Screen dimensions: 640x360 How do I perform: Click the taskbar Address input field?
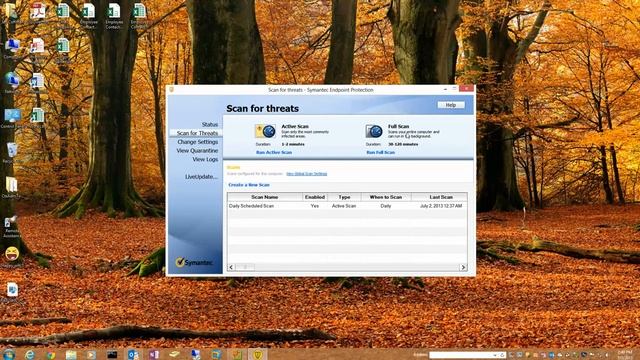[x=461, y=355]
